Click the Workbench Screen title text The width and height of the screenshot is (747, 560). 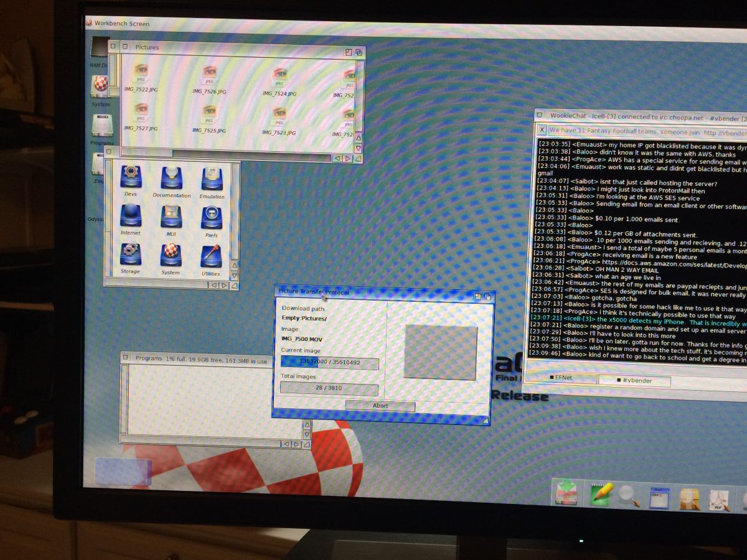(x=121, y=24)
